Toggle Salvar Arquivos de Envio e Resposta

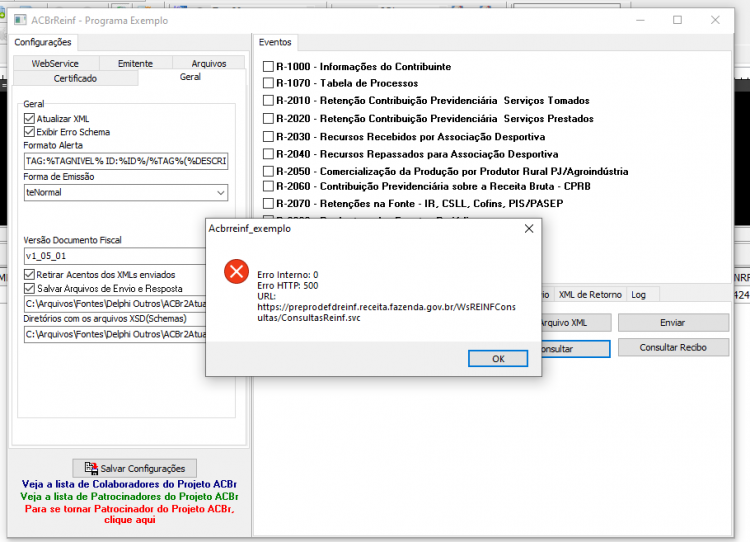[29, 288]
